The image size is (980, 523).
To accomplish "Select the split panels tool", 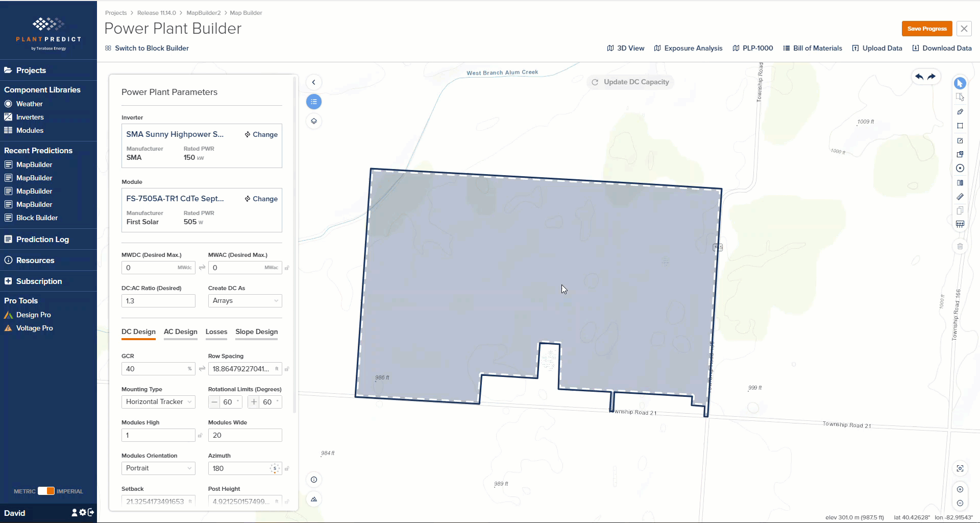I will pyautogui.click(x=960, y=182).
